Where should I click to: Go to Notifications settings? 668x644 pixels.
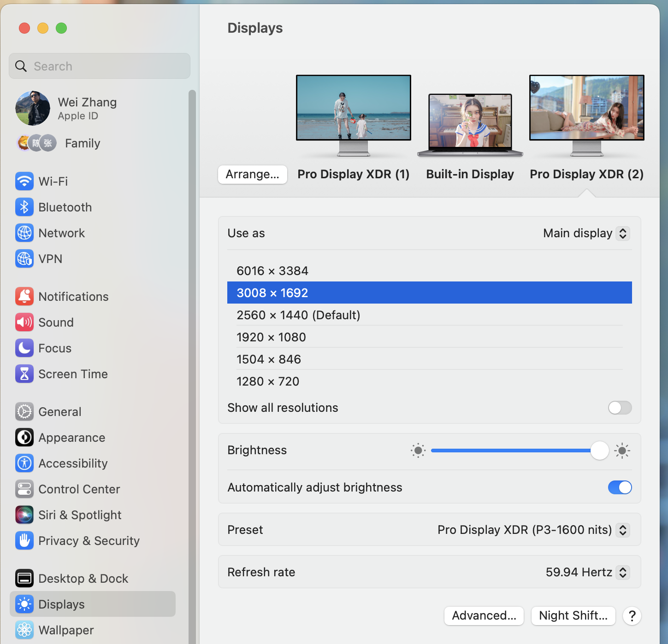(93, 297)
